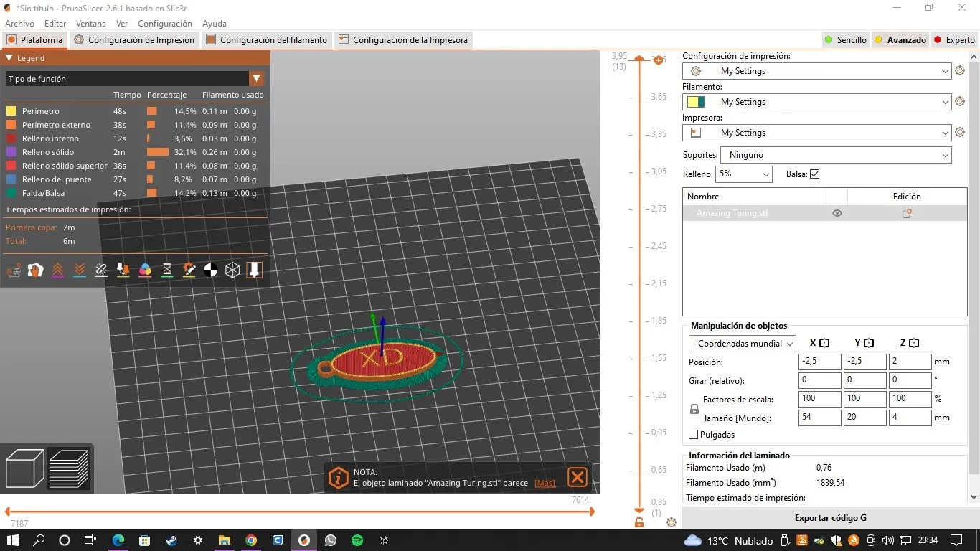This screenshot has height=551, width=980.
Task: Click Exportar código G button
Action: [x=830, y=518]
